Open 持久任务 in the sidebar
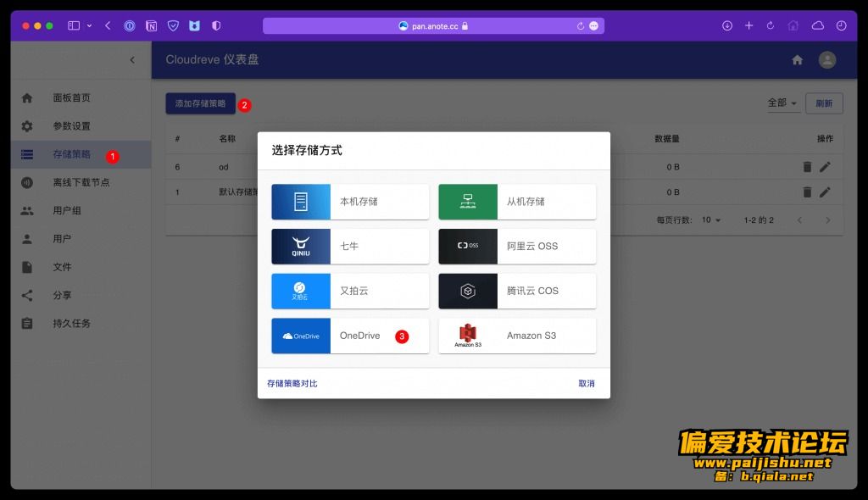The height and width of the screenshot is (500, 868). pos(81,324)
